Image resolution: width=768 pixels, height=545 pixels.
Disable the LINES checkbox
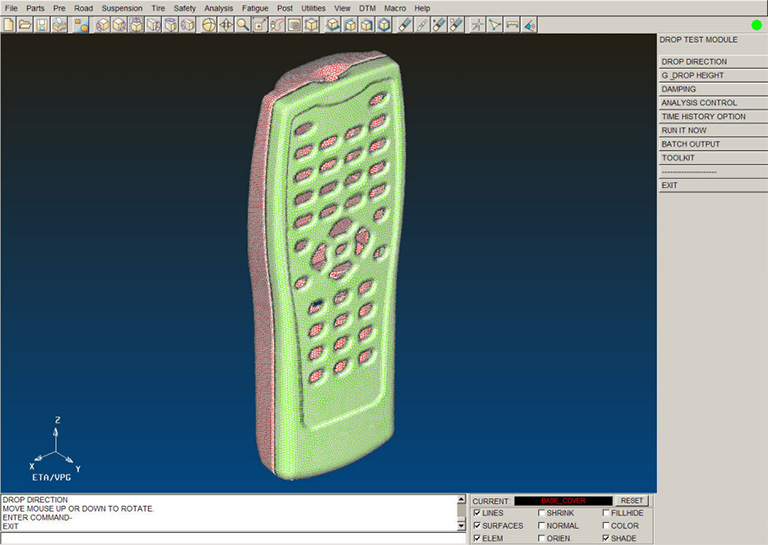click(477, 513)
